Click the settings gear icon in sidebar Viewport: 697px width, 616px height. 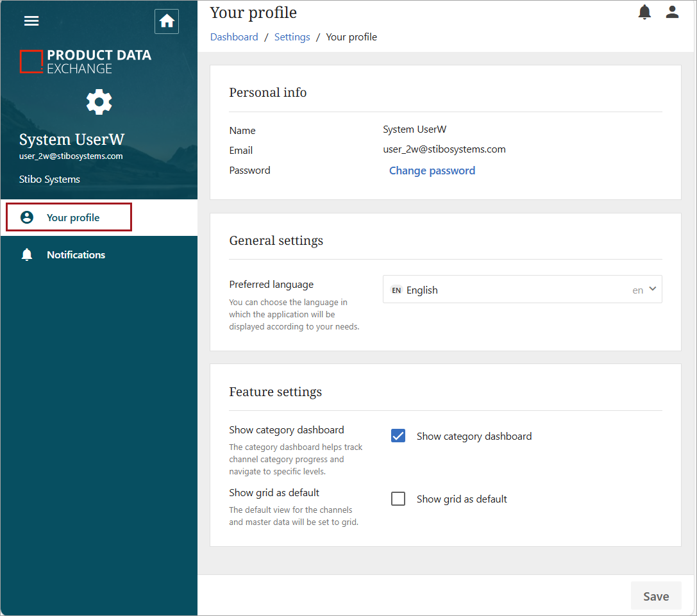point(99,102)
